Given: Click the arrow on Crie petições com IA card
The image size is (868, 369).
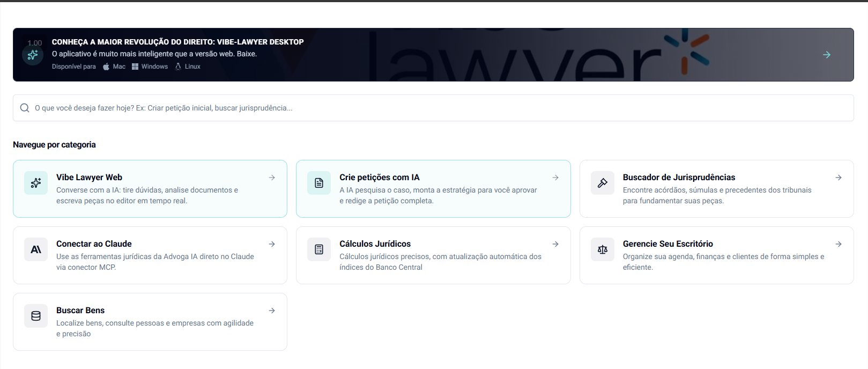Looking at the screenshot, I should click(555, 178).
